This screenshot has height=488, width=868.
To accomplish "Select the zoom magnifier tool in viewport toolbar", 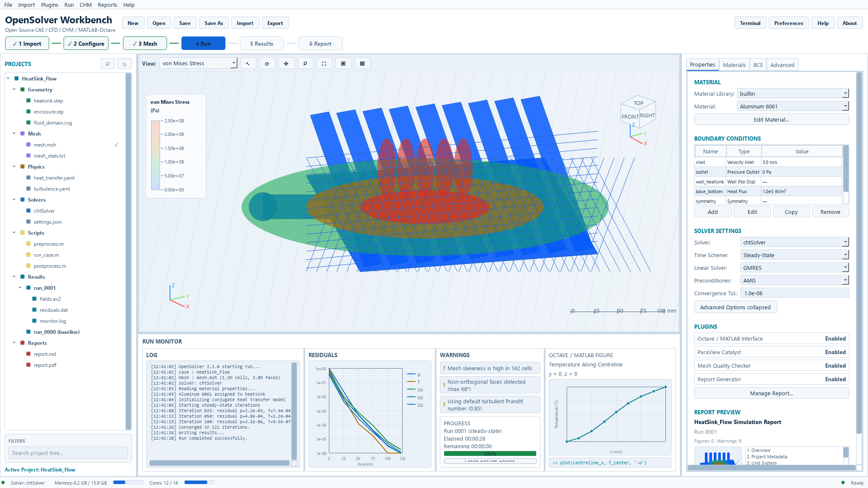I will (305, 64).
